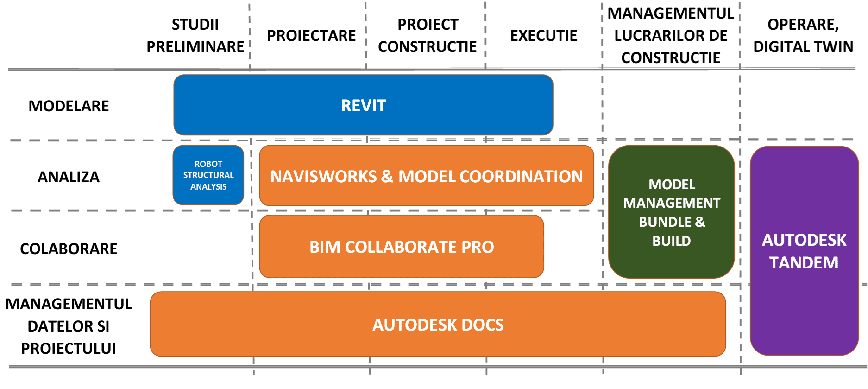Click the Autodesk Docs block

tap(438, 324)
